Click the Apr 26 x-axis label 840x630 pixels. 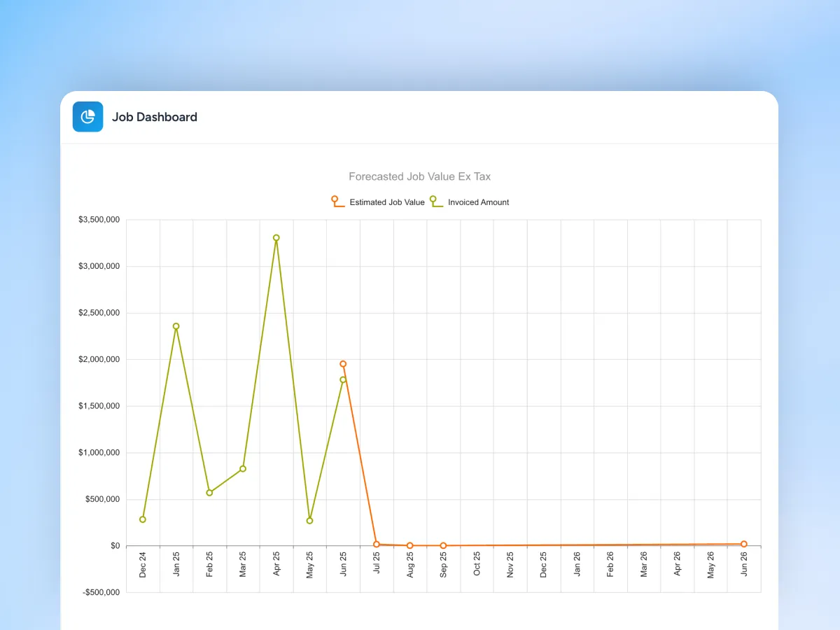click(x=677, y=565)
